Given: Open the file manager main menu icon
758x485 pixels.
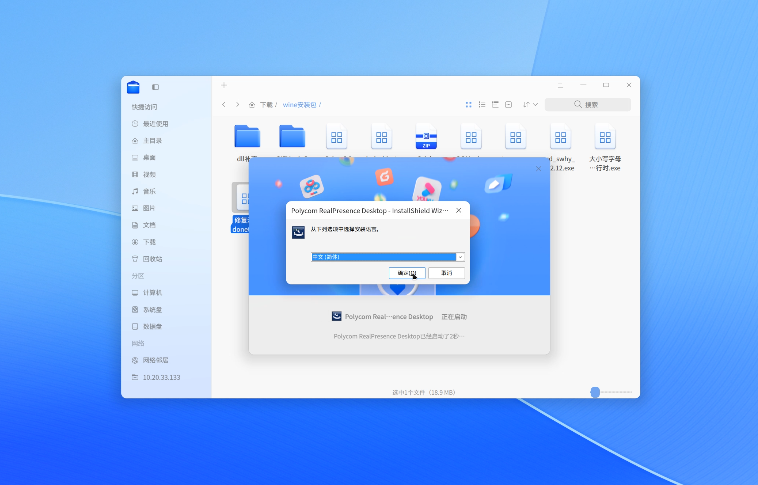Looking at the screenshot, I should point(560,85).
